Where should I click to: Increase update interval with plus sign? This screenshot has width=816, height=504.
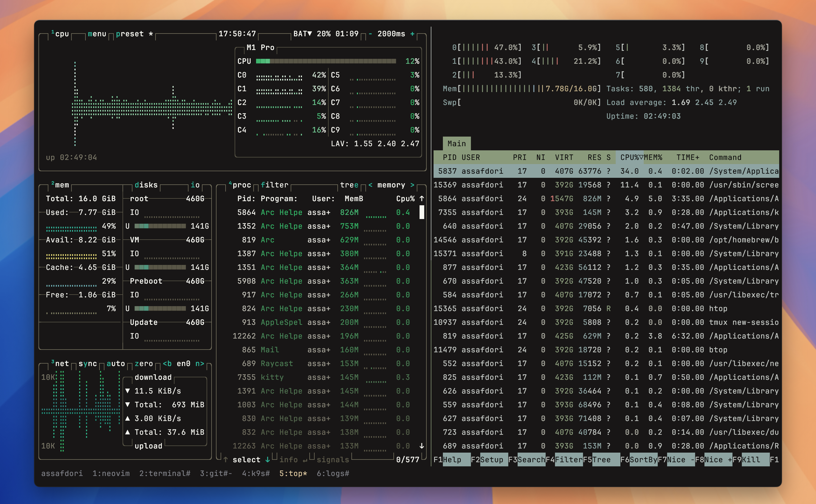coord(412,34)
